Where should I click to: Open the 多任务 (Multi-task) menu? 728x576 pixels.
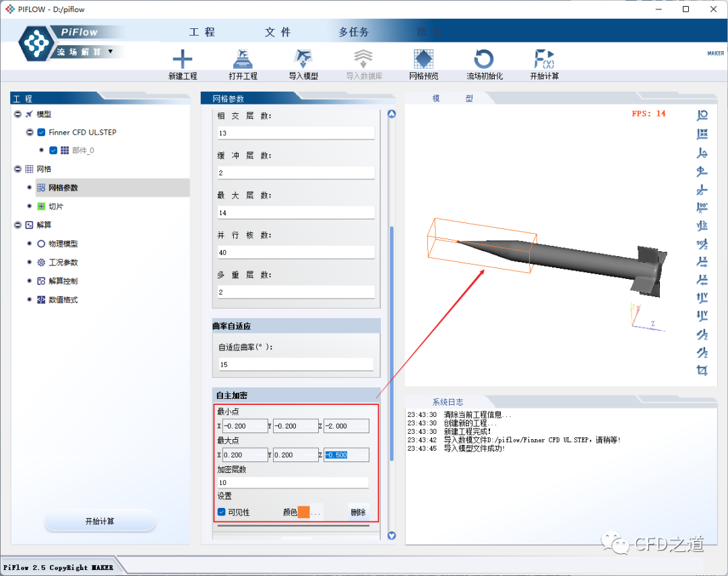click(x=353, y=32)
